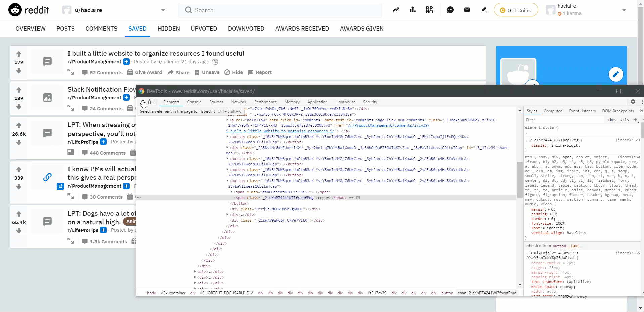644x312 pixels.
Task: Select the #SHORTCUT_FOCUSABLE_DIV breadcrumb
Action: coord(227,293)
